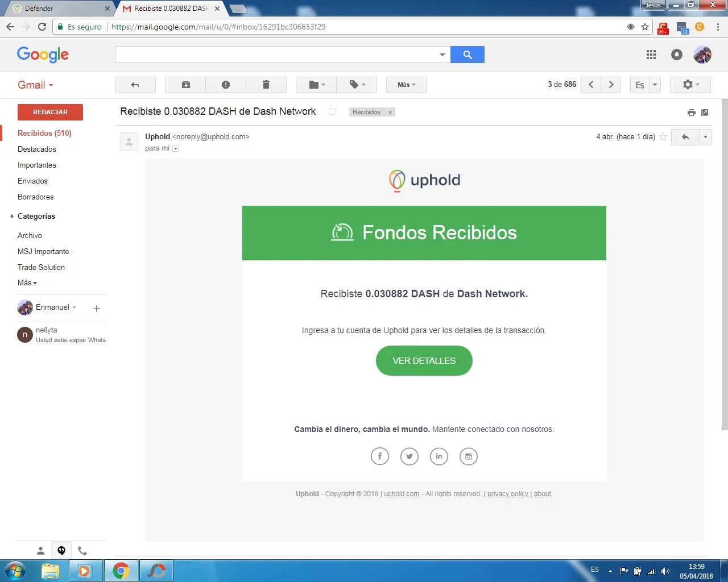Open the Labels tag menu

click(x=357, y=85)
